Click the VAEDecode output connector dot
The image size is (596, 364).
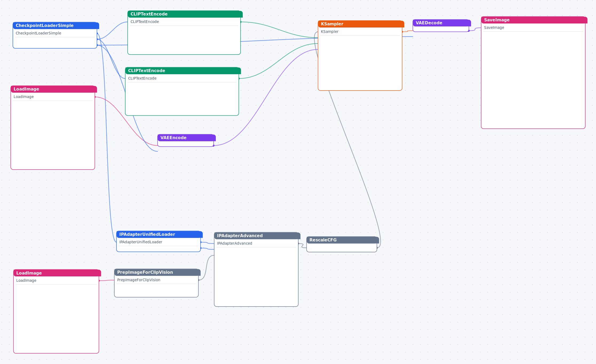point(469,31)
